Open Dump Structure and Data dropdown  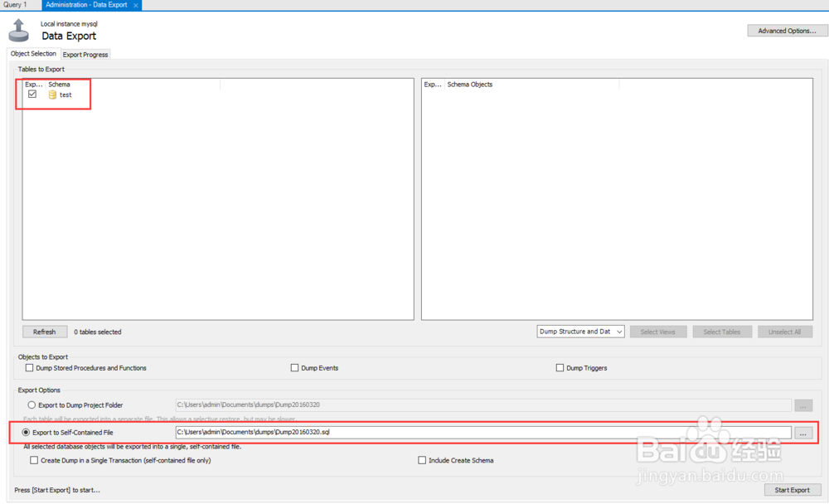tap(580, 332)
